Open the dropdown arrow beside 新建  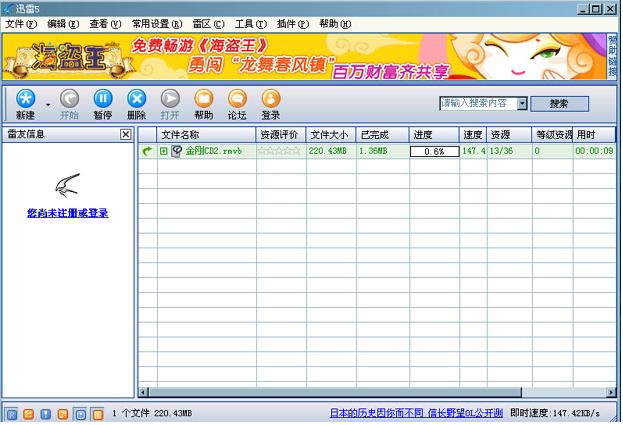click(x=48, y=105)
